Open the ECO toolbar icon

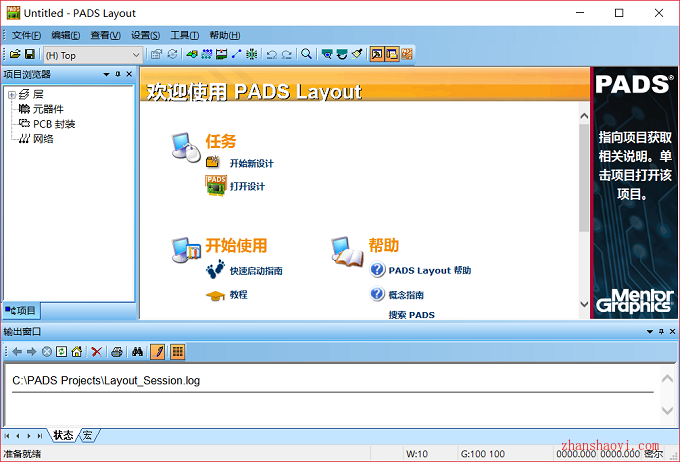(x=236, y=54)
